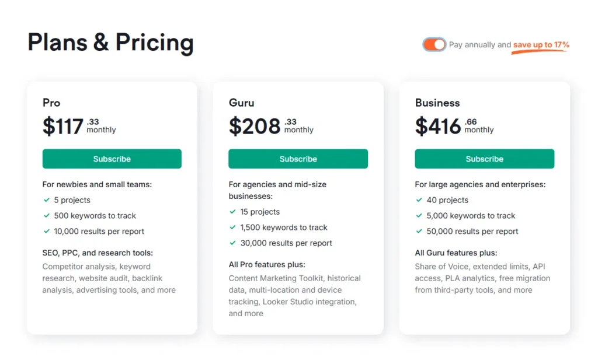Click the Business plan title
598x364 pixels.
point(437,103)
